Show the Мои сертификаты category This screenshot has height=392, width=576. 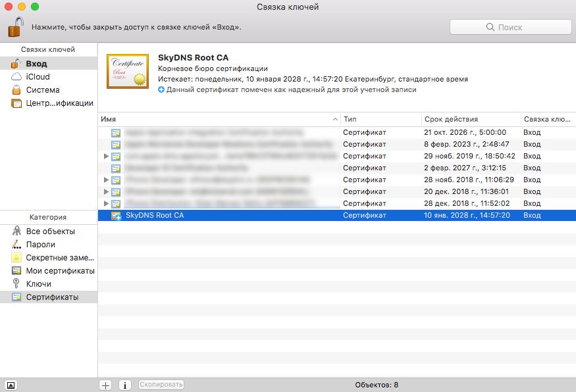pyautogui.click(x=49, y=271)
